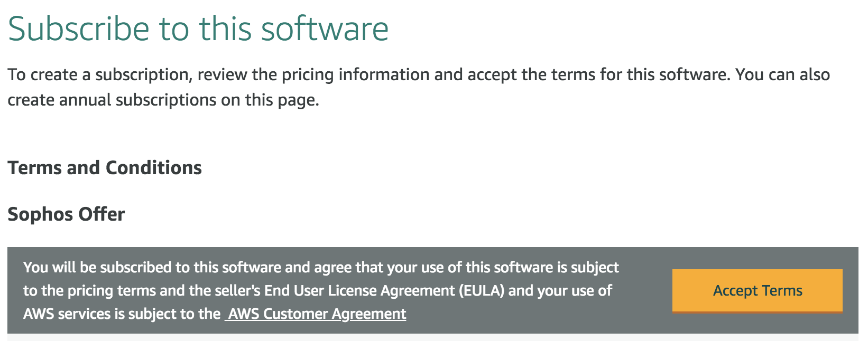Click the Accept Terms button

tap(757, 291)
